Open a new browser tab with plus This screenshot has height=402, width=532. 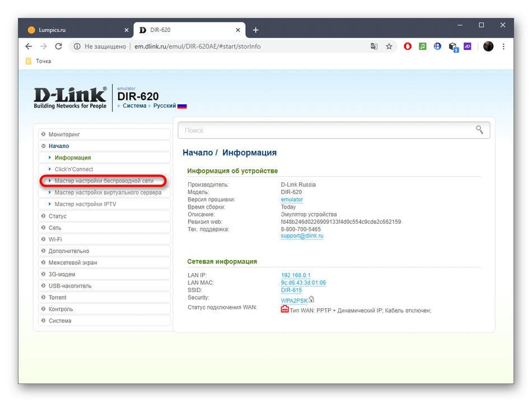tap(255, 30)
